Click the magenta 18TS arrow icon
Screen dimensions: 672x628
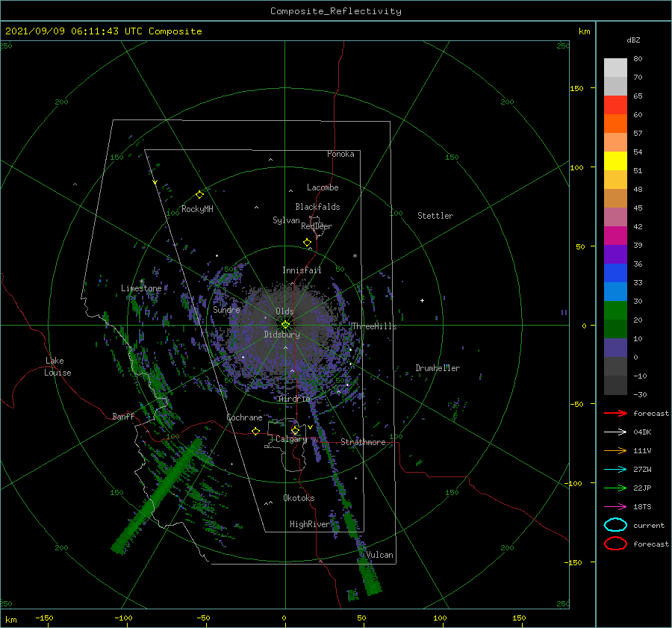click(615, 507)
